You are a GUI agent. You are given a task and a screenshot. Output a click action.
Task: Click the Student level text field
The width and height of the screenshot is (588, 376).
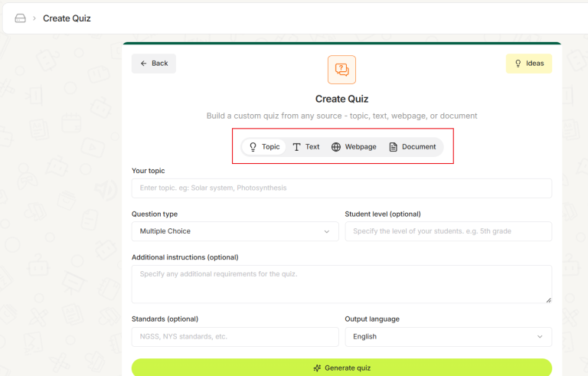pos(448,231)
